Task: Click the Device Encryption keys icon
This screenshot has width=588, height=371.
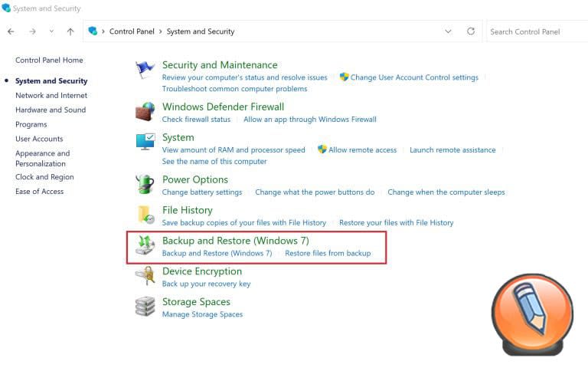Action: coord(145,276)
